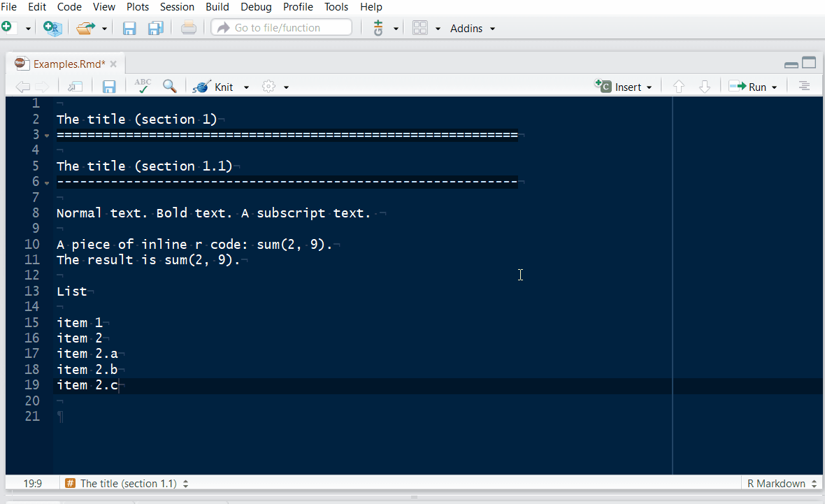Open section navigator 'The title (section 1.1)'
This screenshot has height=504, width=825.
point(127,484)
